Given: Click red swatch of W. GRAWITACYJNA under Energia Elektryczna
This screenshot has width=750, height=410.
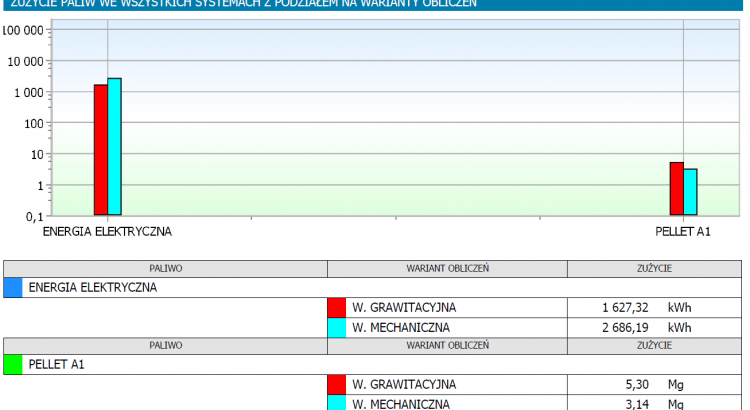Looking at the screenshot, I should (x=337, y=308).
